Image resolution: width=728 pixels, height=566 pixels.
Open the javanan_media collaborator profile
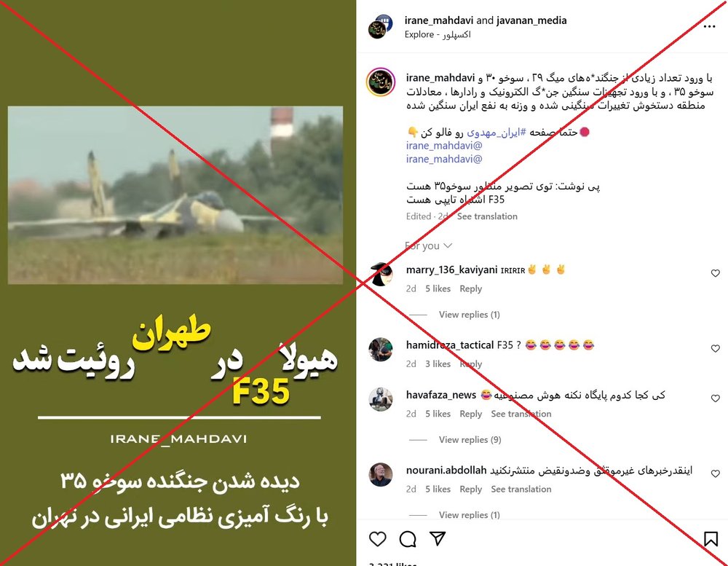coord(531,20)
